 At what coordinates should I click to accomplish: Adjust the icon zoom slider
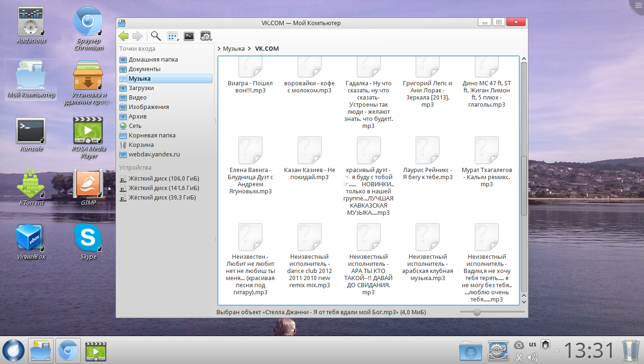point(477,312)
